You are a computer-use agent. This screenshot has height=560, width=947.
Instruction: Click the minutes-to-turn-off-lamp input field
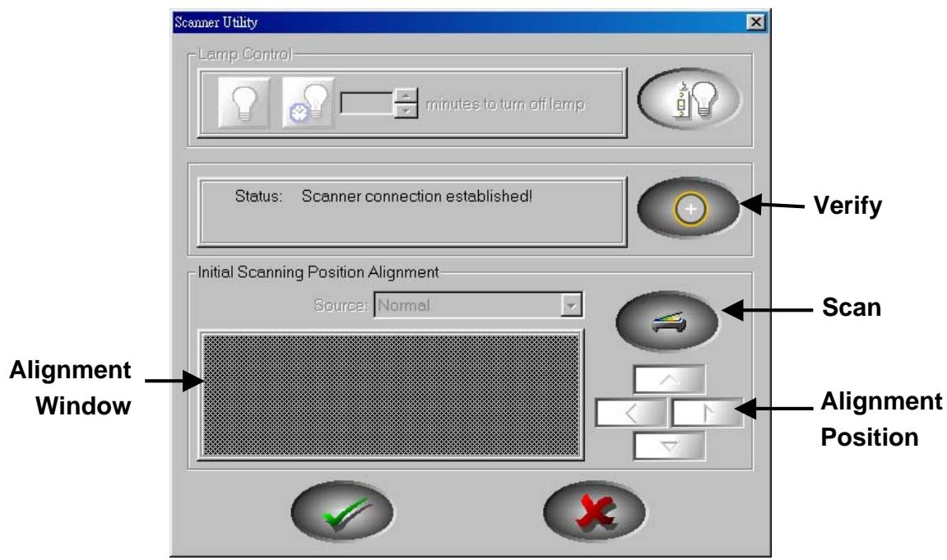click(x=367, y=103)
